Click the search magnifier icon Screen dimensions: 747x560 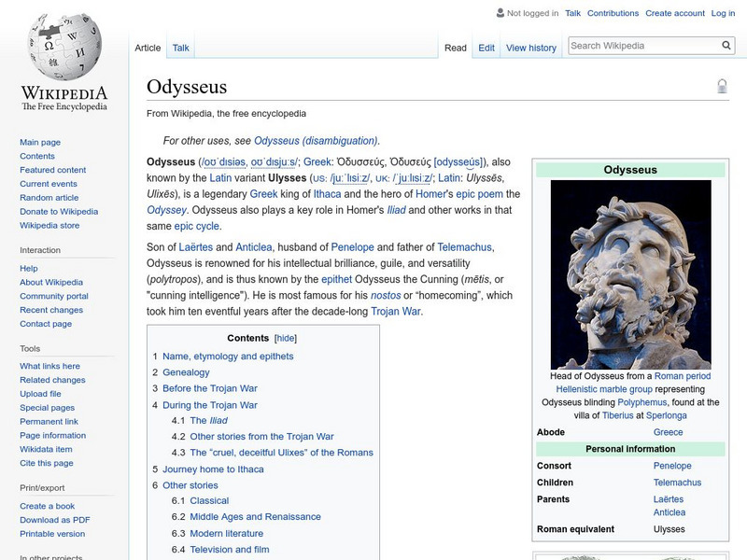[726, 46]
